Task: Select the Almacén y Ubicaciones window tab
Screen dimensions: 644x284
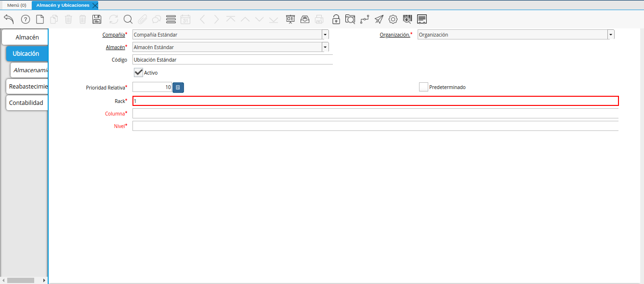Action: point(63,5)
